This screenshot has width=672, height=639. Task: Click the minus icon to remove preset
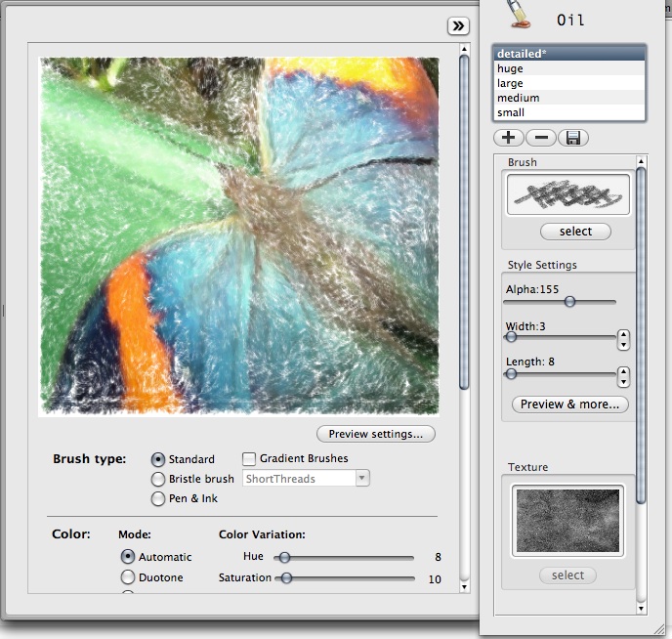(540, 138)
